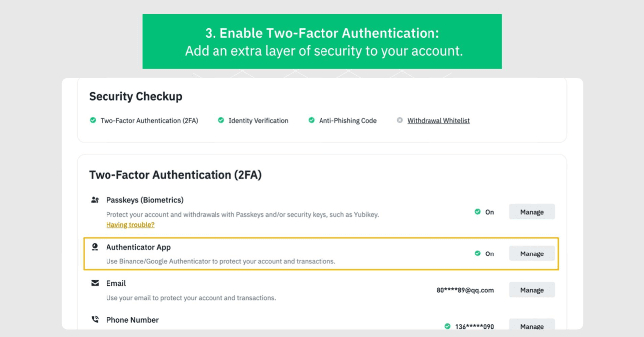Open the 'Having trouble?' help link
Screen dimensions: 644x337
130,225
